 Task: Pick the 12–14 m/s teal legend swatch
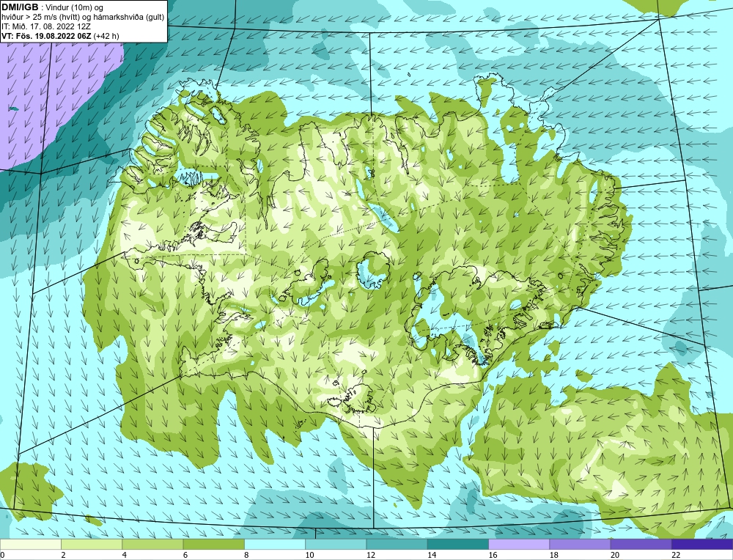(x=397, y=544)
